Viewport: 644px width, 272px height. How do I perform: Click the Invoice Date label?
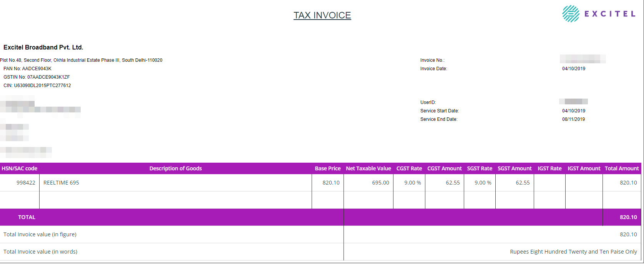click(434, 69)
